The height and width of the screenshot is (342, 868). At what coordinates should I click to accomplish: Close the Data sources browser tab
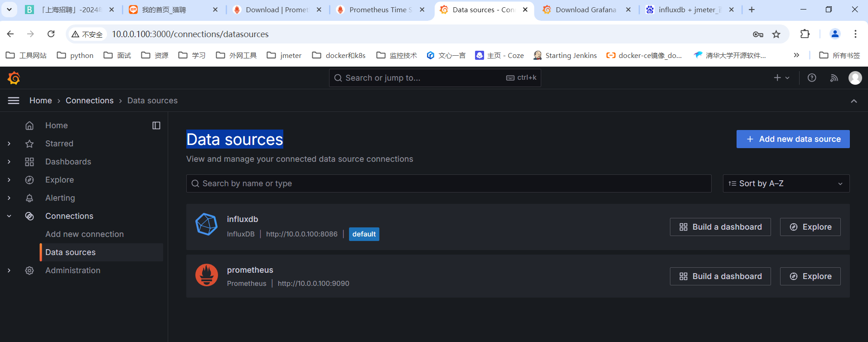tap(525, 10)
